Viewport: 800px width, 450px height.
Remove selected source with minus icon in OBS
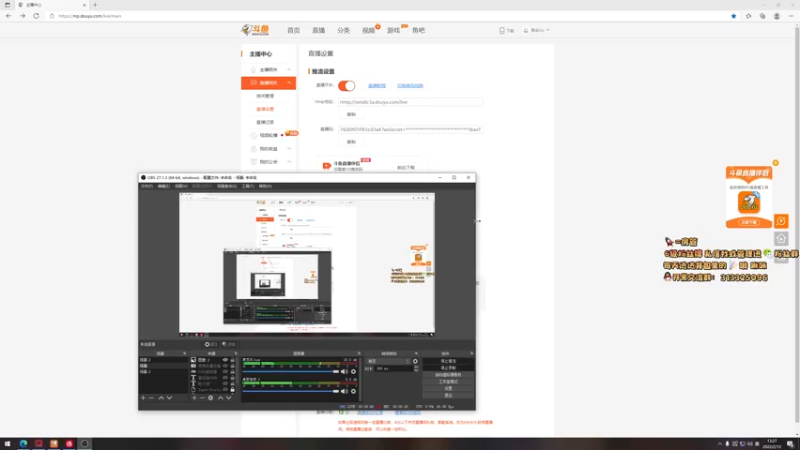pyautogui.click(x=202, y=398)
